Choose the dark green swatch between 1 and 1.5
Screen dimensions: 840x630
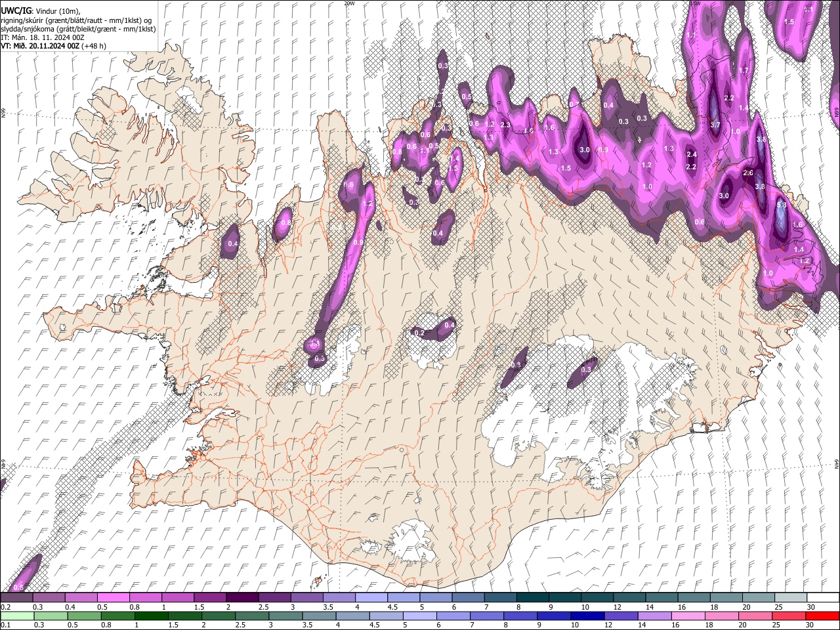click(152, 616)
